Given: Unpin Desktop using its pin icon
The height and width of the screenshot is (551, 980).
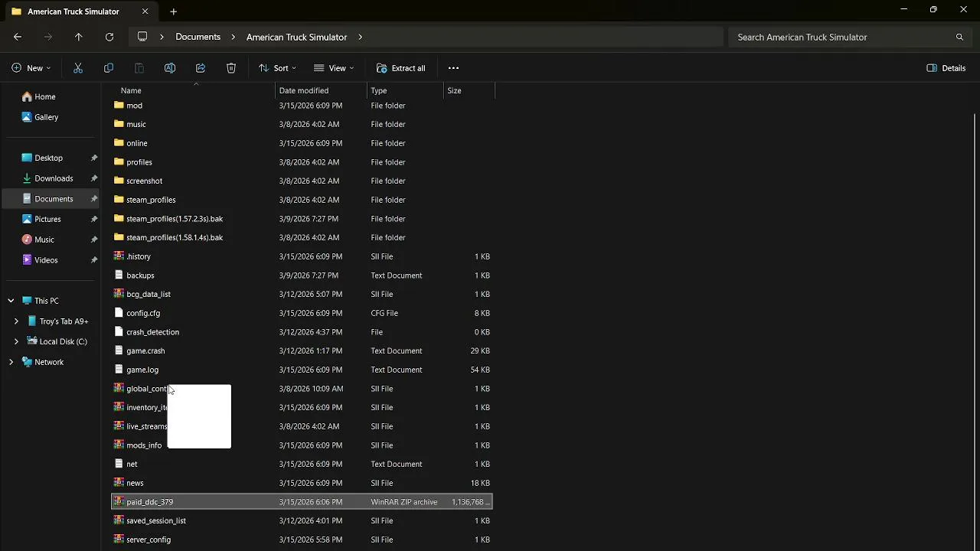Looking at the screenshot, I should pos(94,158).
